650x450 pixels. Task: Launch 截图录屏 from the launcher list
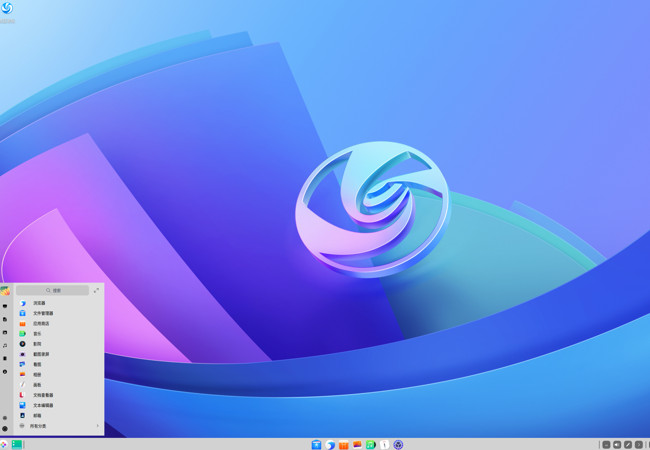click(58, 354)
